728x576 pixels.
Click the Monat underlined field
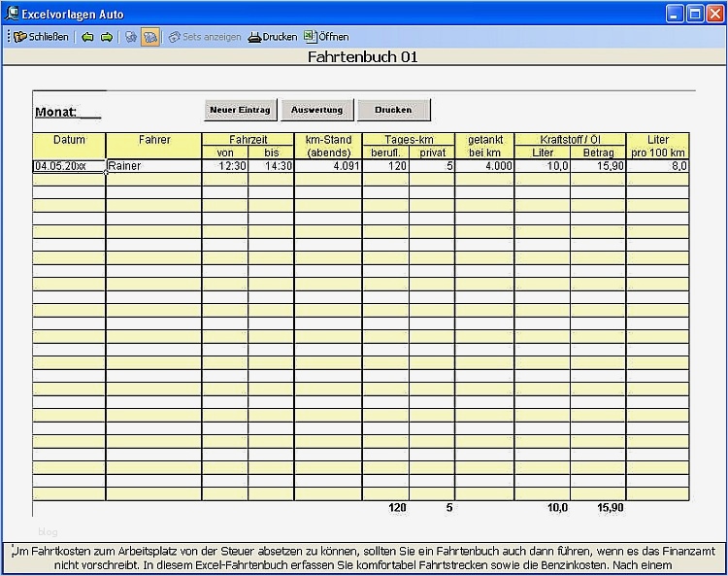68,112
